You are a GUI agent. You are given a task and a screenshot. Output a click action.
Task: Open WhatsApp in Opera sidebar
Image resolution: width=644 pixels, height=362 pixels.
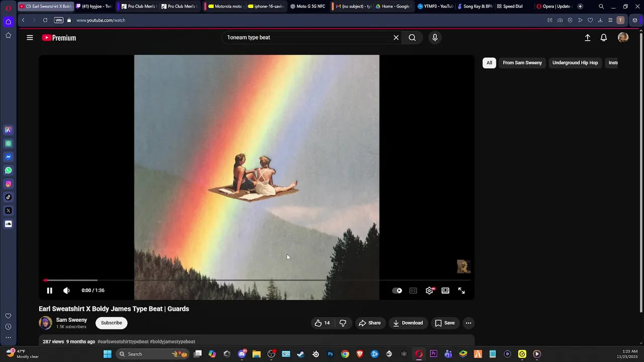(9, 170)
